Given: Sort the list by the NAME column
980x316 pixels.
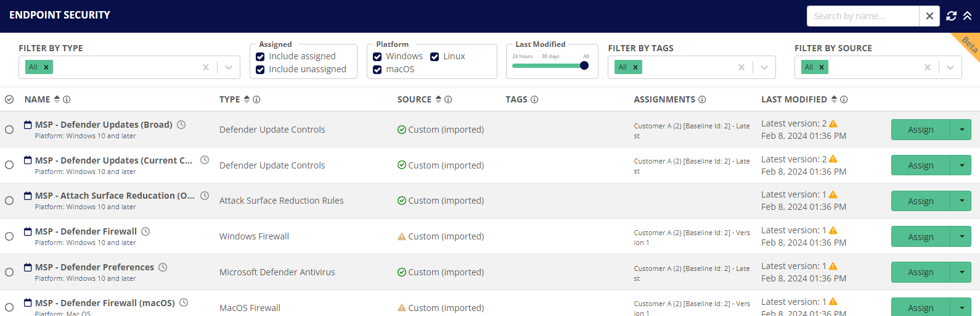Looking at the screenshot, I should (57, 99).
